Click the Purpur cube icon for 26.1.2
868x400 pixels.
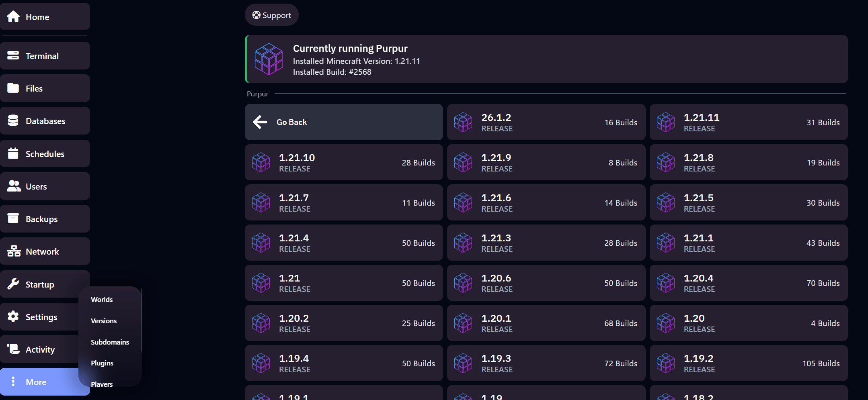tap(463, 122)
